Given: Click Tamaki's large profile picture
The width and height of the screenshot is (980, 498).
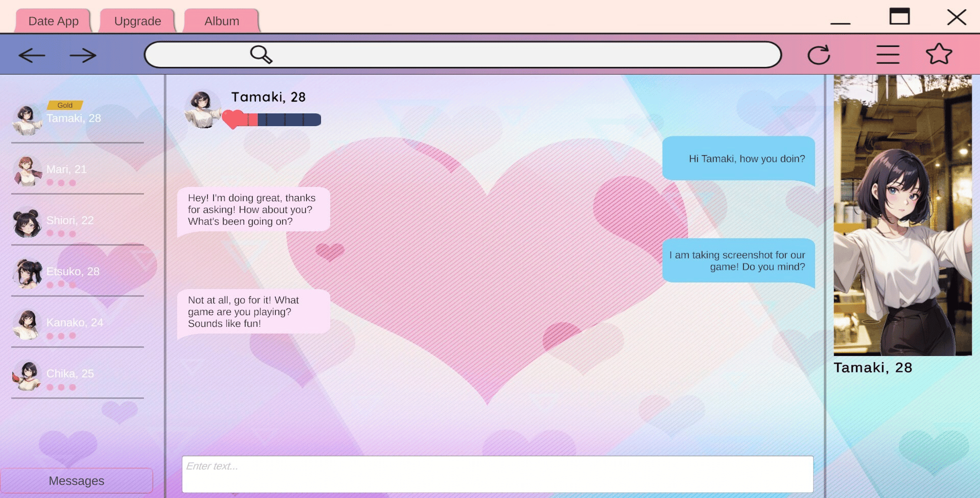Looking at the screenshot, I should (x=902, y=215).
